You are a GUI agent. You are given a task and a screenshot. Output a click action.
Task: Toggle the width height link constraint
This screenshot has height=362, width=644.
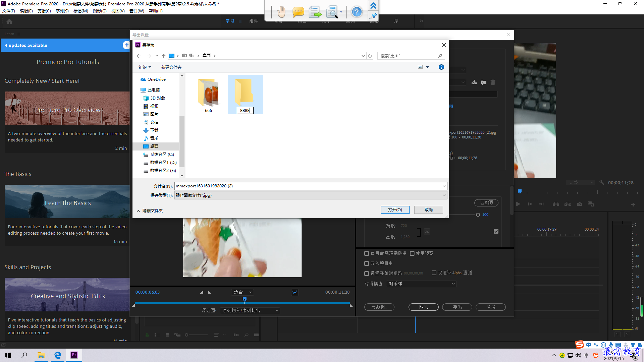(427, 232)
